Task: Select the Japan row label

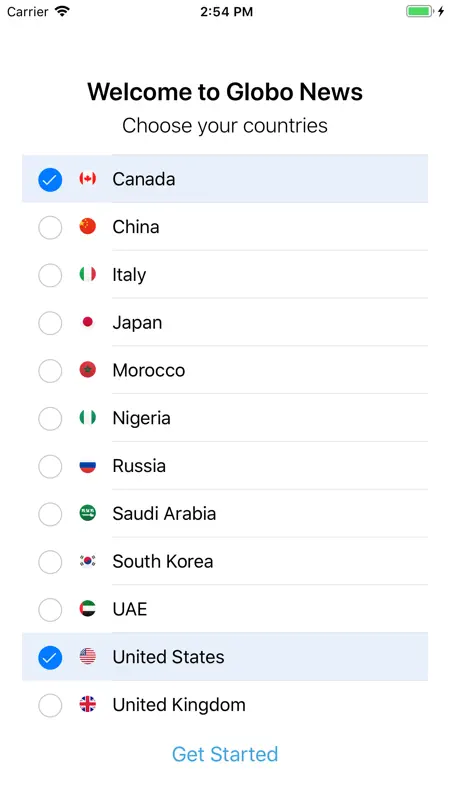Action: click(137, 323)
